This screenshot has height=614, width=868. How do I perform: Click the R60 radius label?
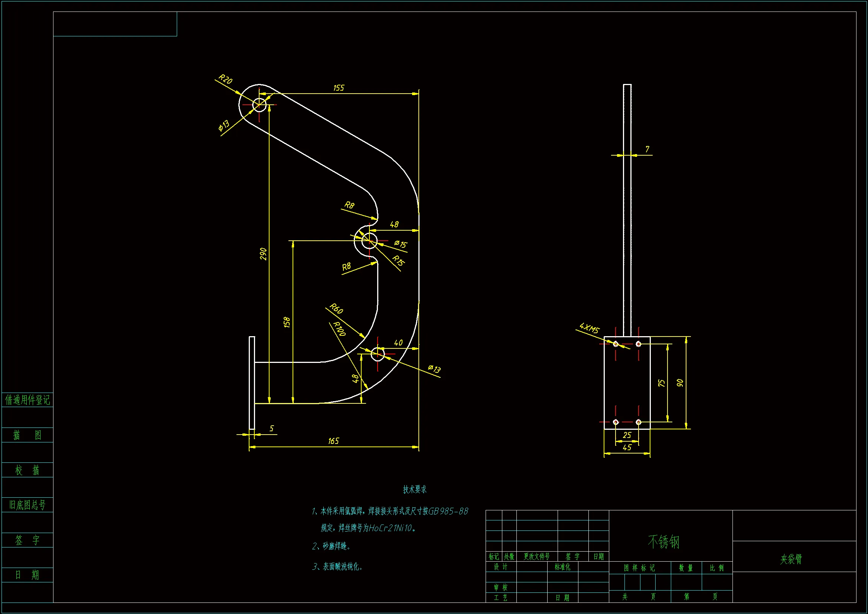coord(336,309)
